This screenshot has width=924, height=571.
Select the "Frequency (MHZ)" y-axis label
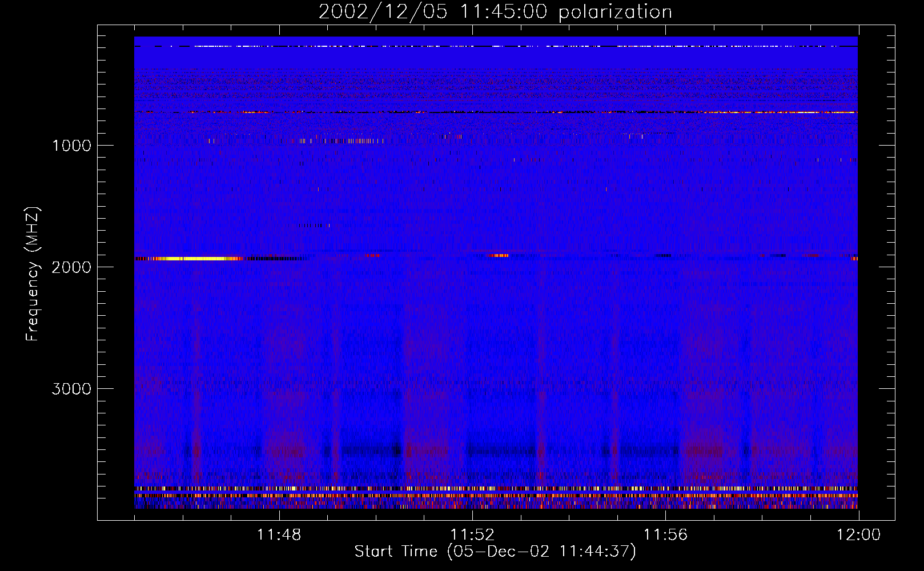click(33, 274)
